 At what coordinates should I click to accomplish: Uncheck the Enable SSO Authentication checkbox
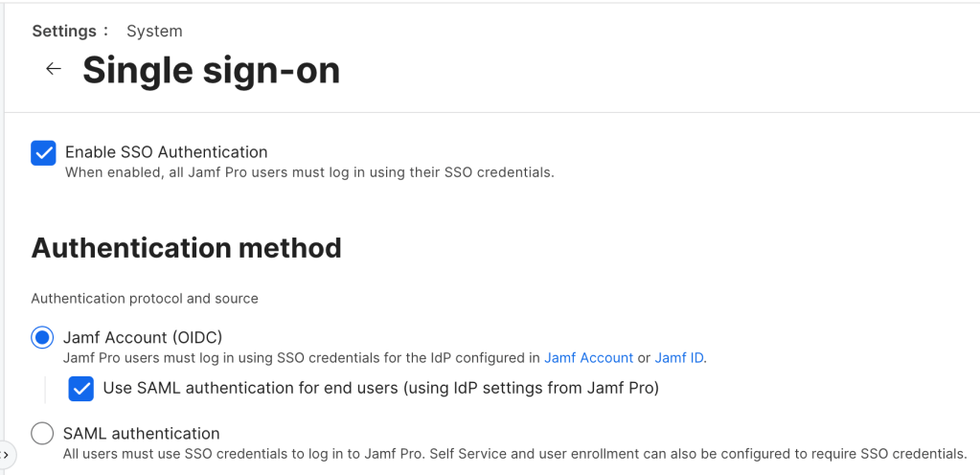coord(43,153)
